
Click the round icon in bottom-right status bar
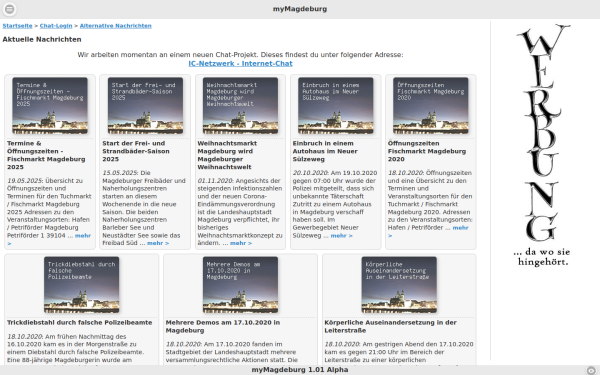tap(591, 370)
